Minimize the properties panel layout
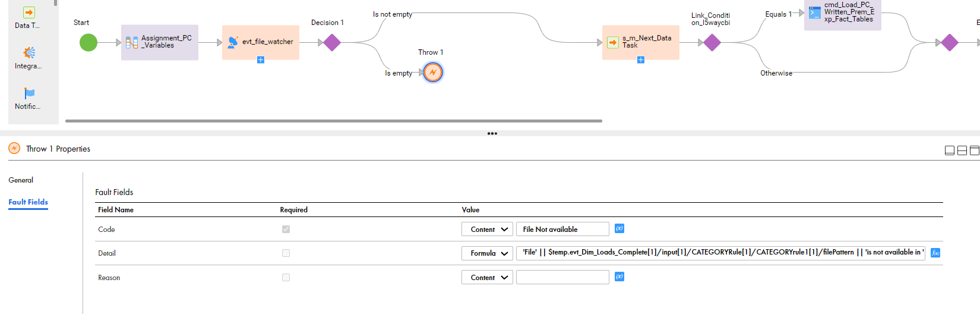Screen dimensions: 980x314 (x=950, y=150)
